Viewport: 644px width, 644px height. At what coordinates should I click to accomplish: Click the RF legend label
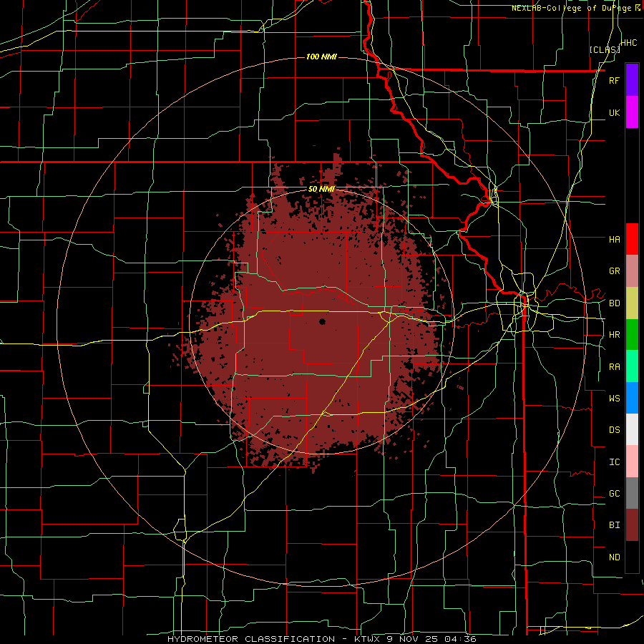(614, 80)
